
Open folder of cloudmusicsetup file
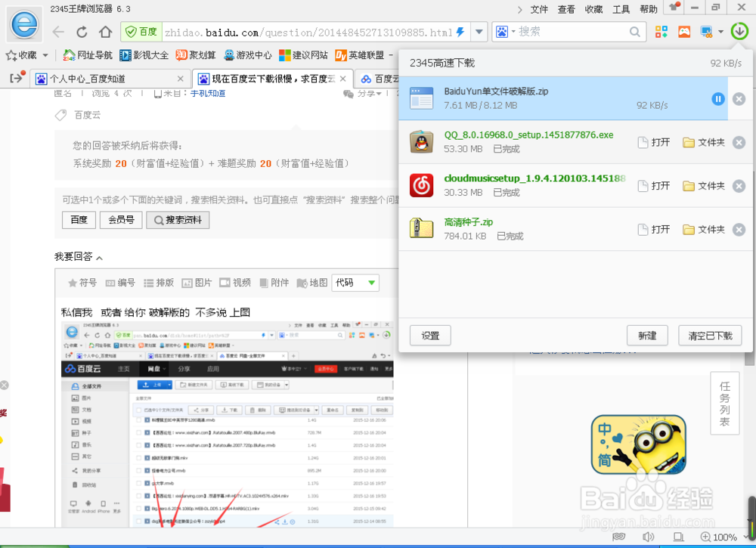point(704,185)
